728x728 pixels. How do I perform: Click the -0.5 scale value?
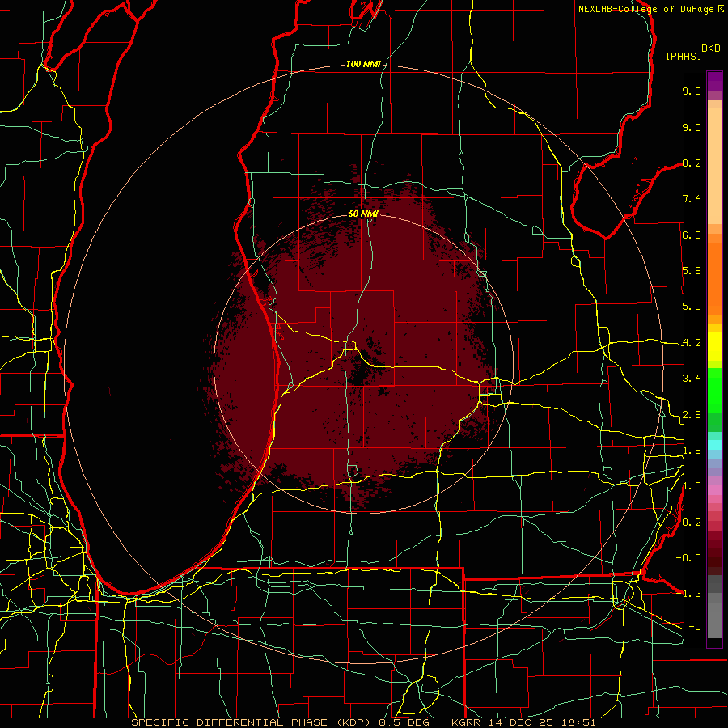688,558
